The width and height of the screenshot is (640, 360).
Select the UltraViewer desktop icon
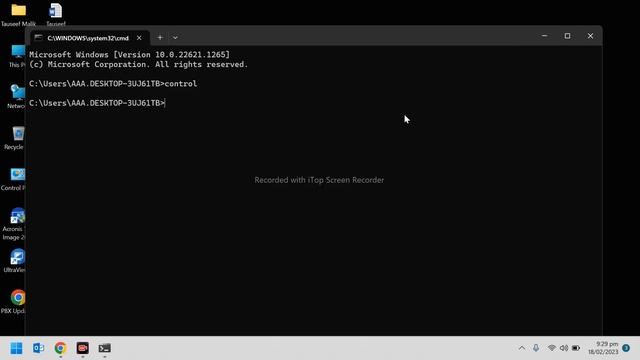[x=16, y=261]
